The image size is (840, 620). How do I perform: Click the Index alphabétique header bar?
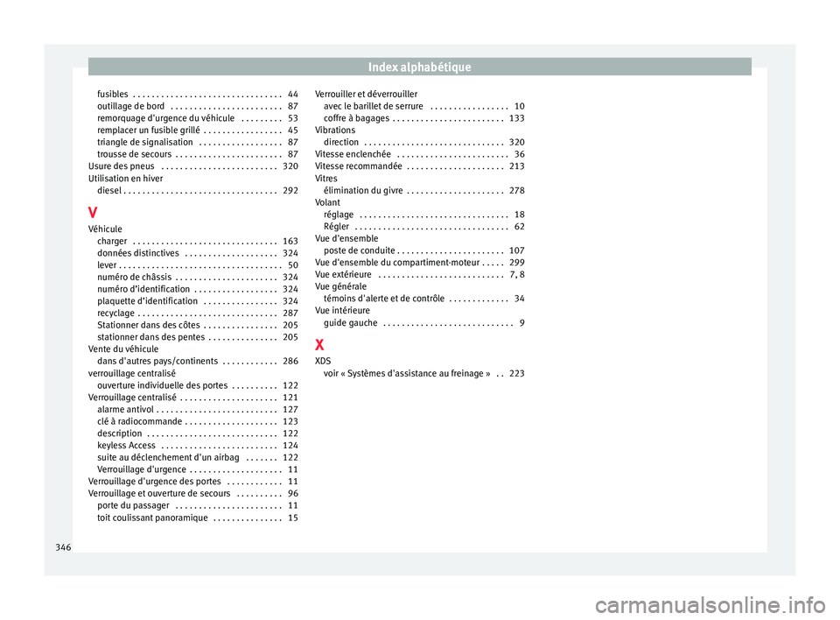point(419,67)
